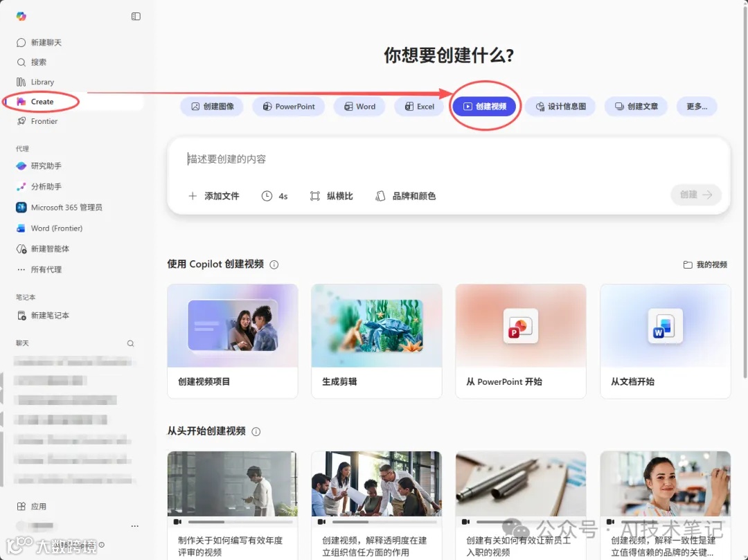
Task: Search chats icon beside 聊天
Action: click(130, 343)
